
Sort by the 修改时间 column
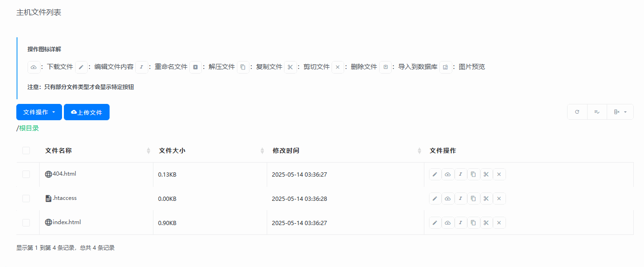[345, 151]
